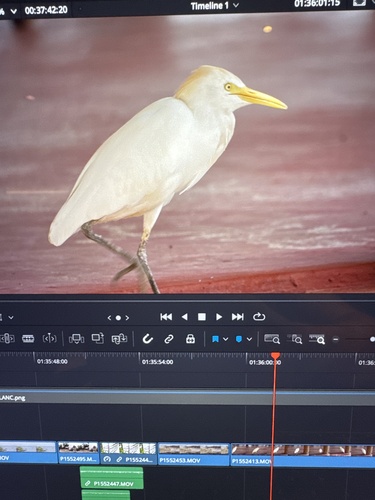Image resolution: width=375 pixels, height=500 pixels.
Task: Click the Replace Clip icon
Action: 119,339
